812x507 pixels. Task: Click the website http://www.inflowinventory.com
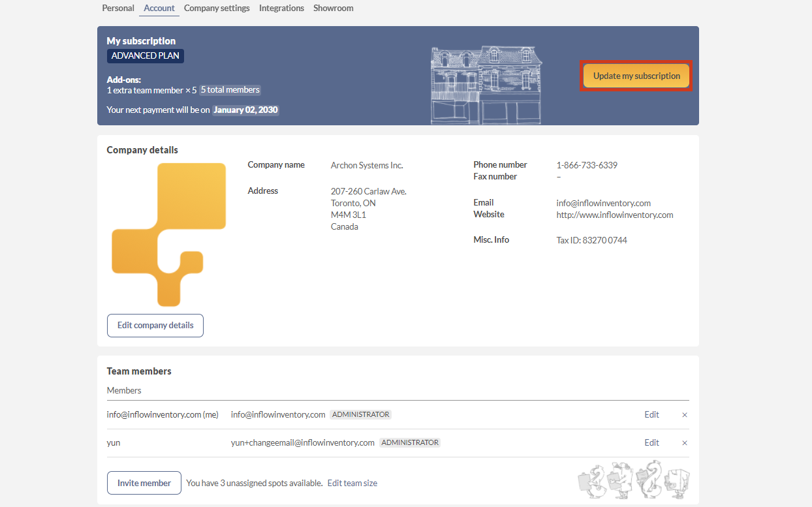[x=615, y=215]
